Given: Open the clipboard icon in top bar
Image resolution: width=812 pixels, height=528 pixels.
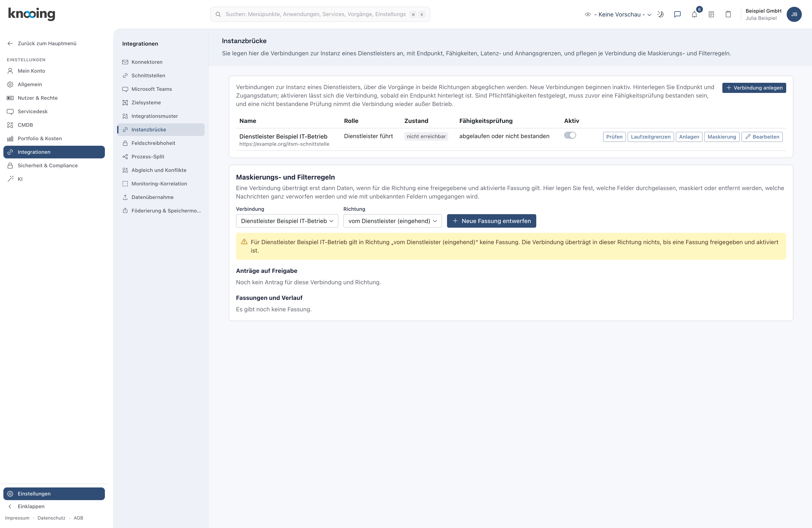Looking at the screenshot, I should coord(728,14).
